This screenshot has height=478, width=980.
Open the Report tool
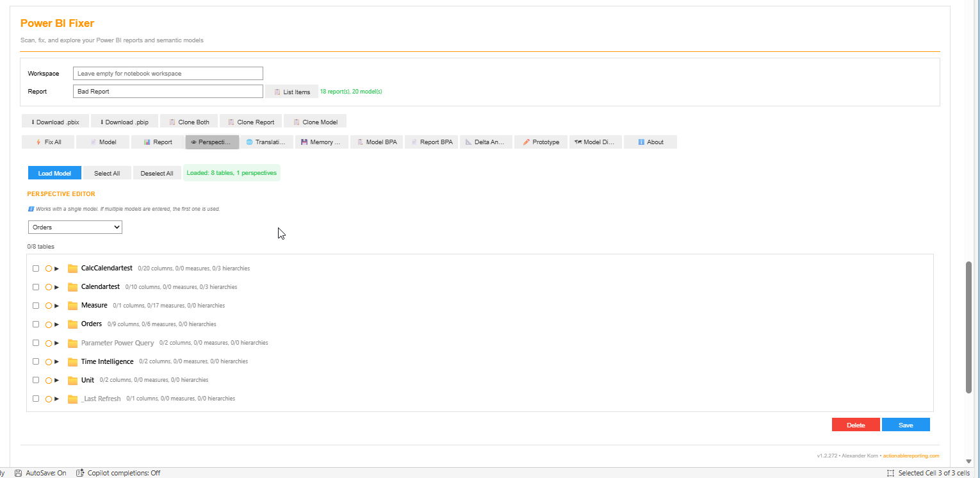[x=157, y=142]
